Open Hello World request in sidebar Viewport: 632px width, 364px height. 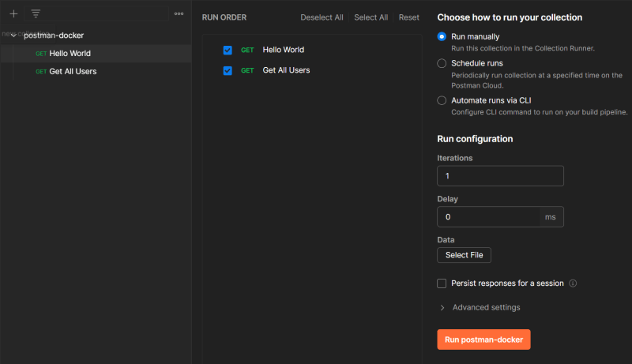coord(70,54)
